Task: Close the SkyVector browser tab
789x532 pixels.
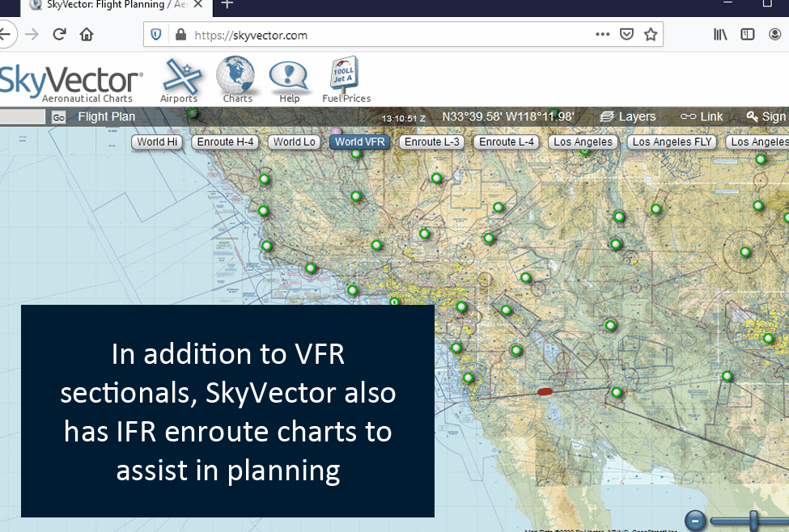Action: click(197, 5)
